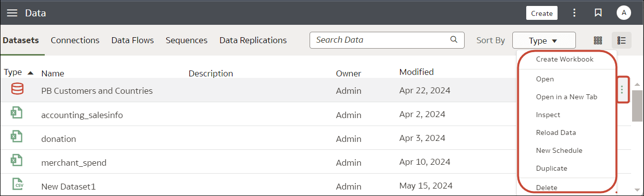The width and height of the screenshot is (644, 196).
Task: Click Admin owner in accounting_salesinfo row
Action: (348, 115)
